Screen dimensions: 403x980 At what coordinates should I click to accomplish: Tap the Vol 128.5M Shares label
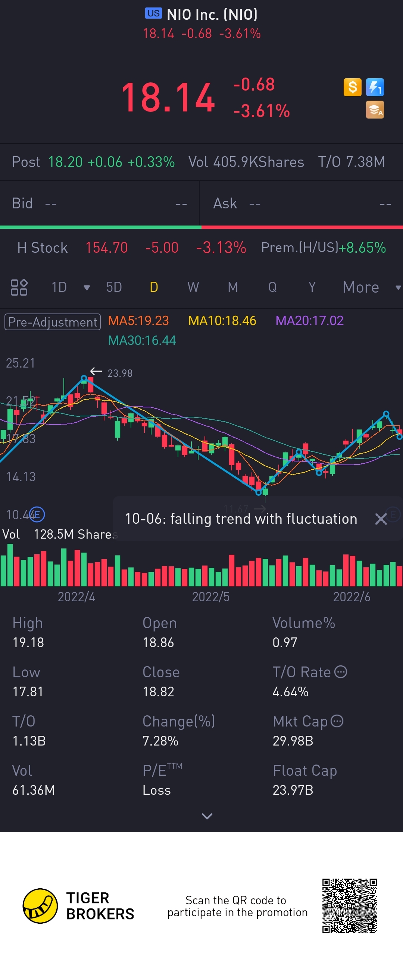tap(59, 534)
